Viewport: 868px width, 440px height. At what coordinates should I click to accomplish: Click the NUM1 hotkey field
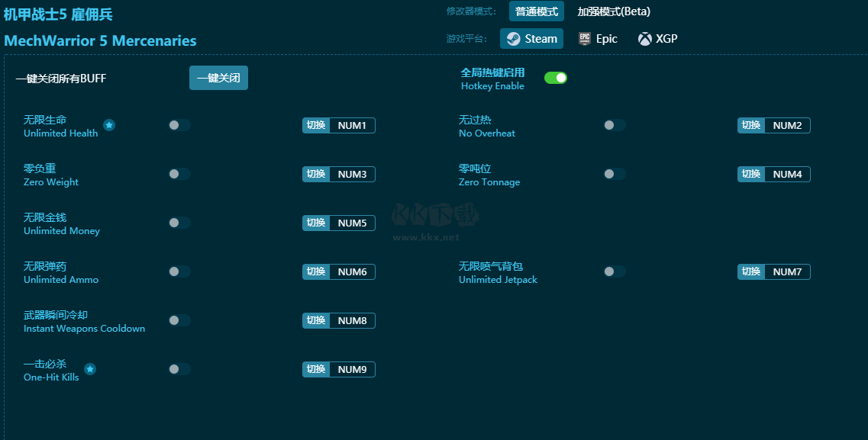352,126
